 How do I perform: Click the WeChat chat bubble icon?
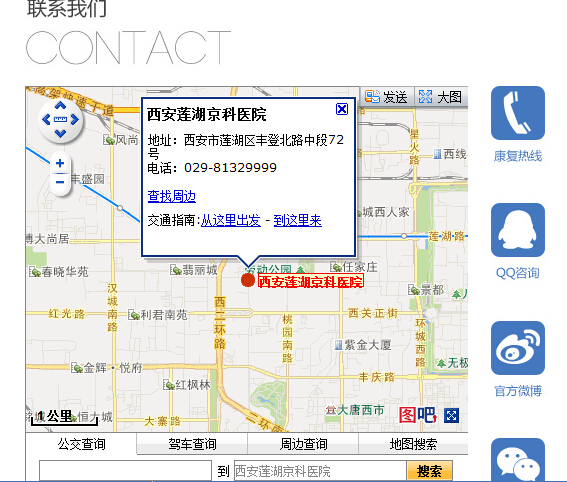click(x=518, y=460)
